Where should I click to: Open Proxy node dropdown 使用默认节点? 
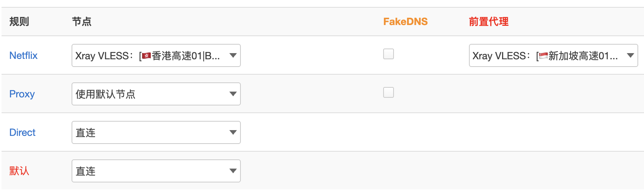[x=156, y=94]
